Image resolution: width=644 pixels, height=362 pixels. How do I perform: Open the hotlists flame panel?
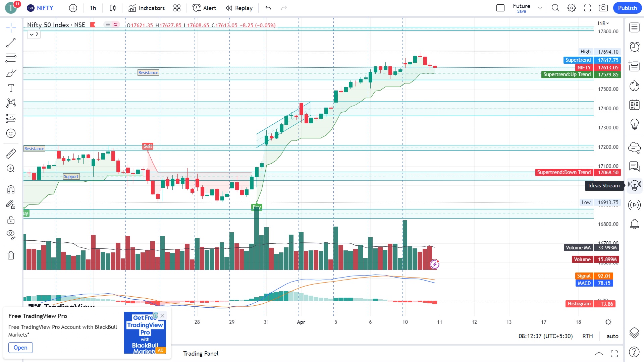point(634,85)
